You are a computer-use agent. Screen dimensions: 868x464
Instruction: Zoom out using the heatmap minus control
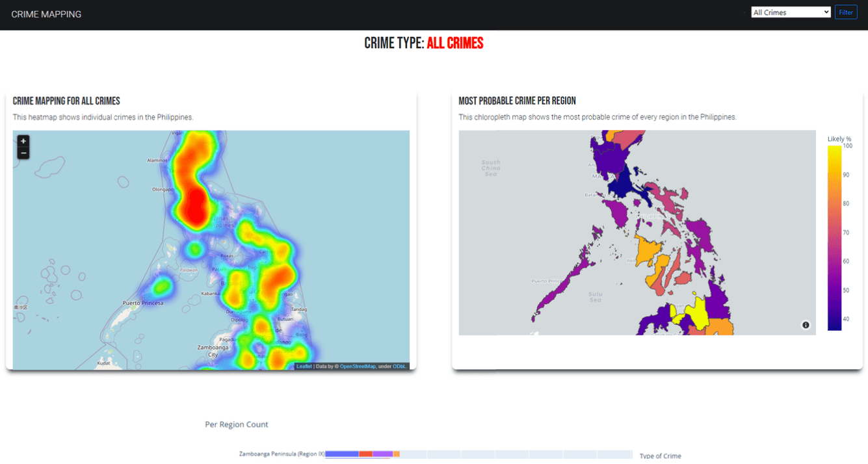coord(23,153)
